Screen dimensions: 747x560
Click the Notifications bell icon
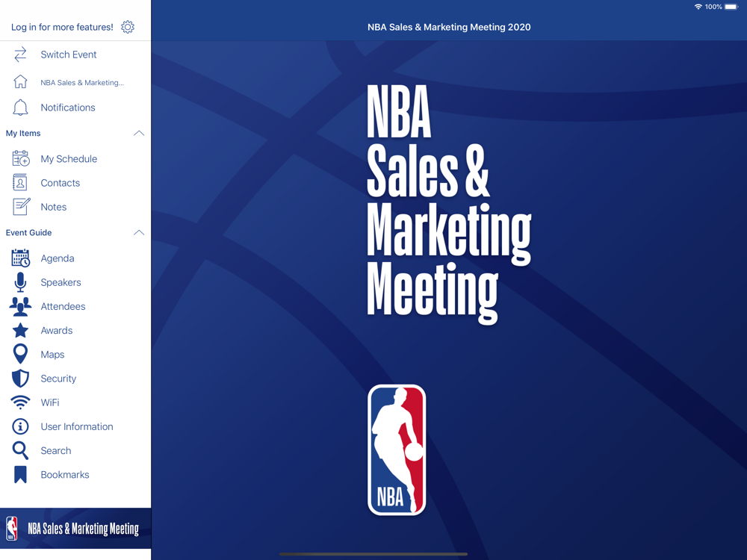click(20, 108)
